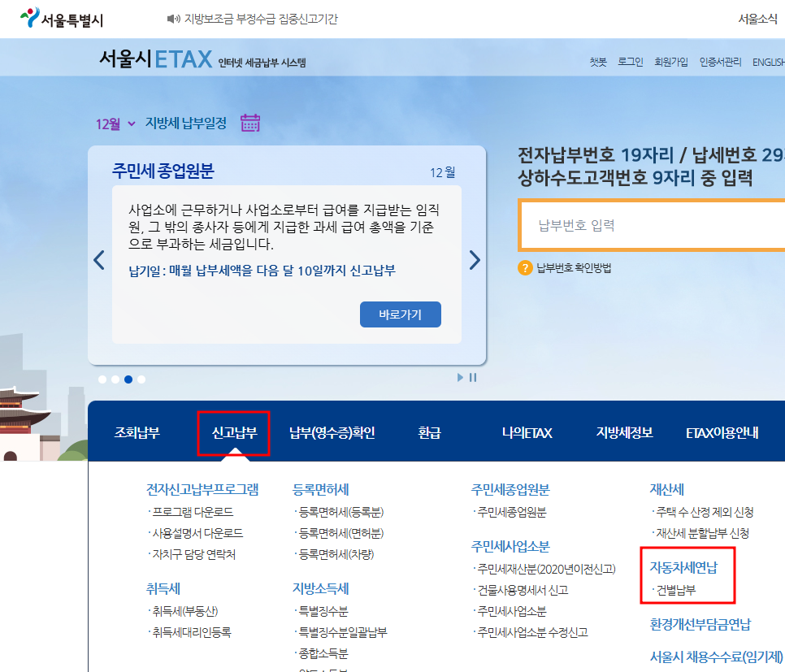This screenshot has width=785, height=672.
Task: Select 재산세 분할납부 신청
Action: [702, 533]
